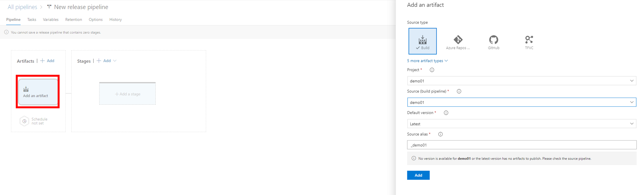Open the Project dropdown
Image resolution: width=644 pixels, height=195 pixels.
(522, 81)
